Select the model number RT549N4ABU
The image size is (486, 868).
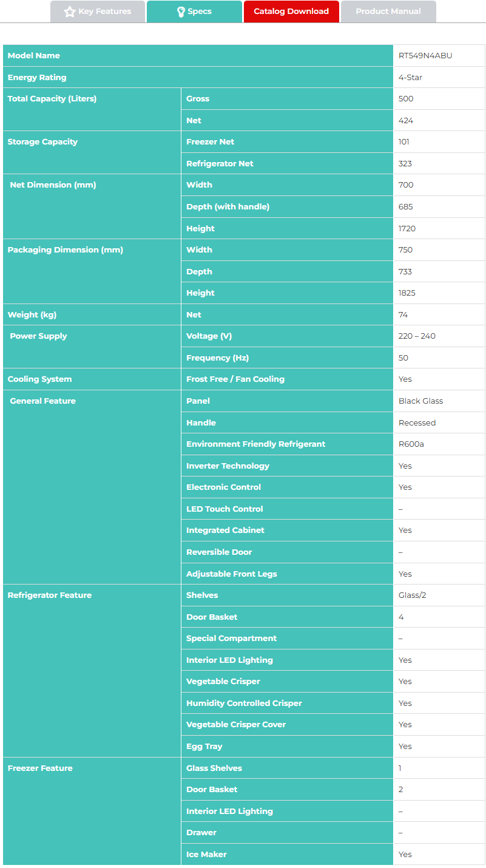(x=425, y=56)
